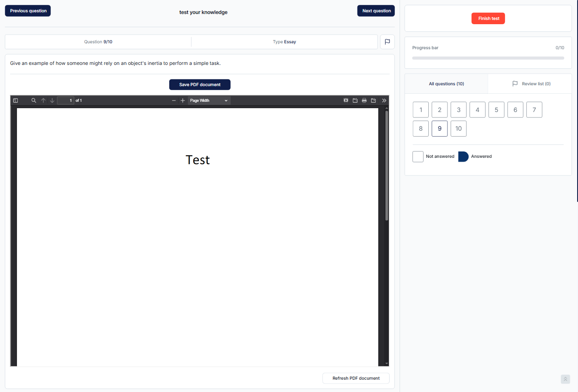Flag question 9 for review
The width and height of the screenshot is (578, 392).
point(388,42)
